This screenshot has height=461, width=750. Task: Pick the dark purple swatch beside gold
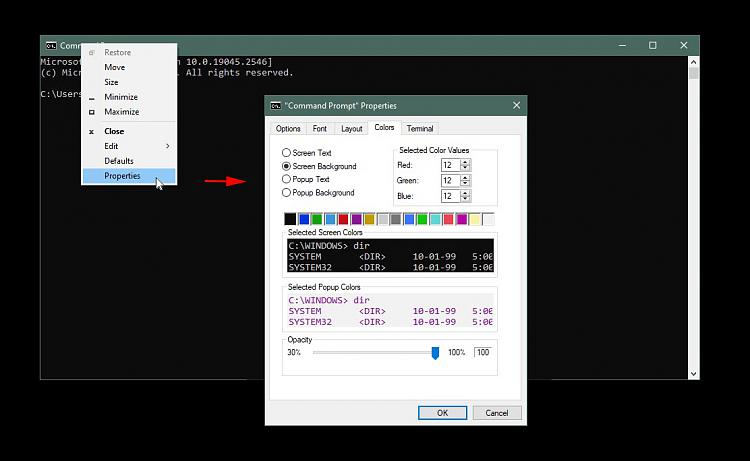click(x=356, y=219)
